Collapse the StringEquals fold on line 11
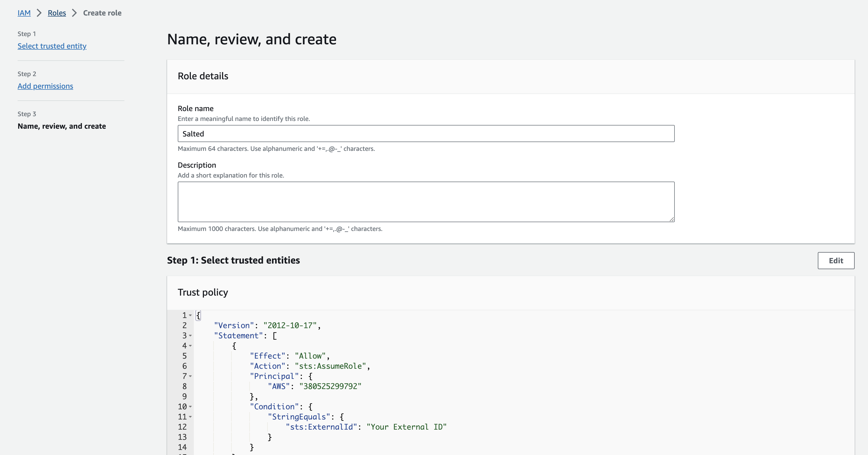 point(190,417)
